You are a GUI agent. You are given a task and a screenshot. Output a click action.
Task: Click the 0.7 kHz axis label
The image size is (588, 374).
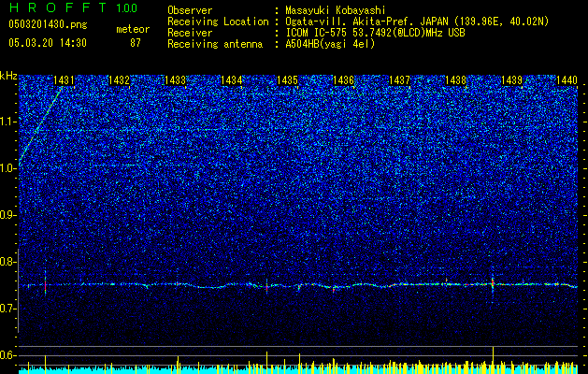[7, 309]
